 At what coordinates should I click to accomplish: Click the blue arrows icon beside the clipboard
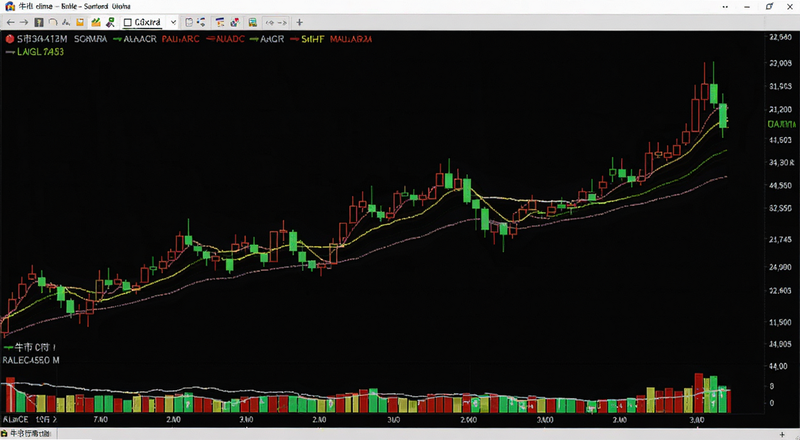coord(202,22)
